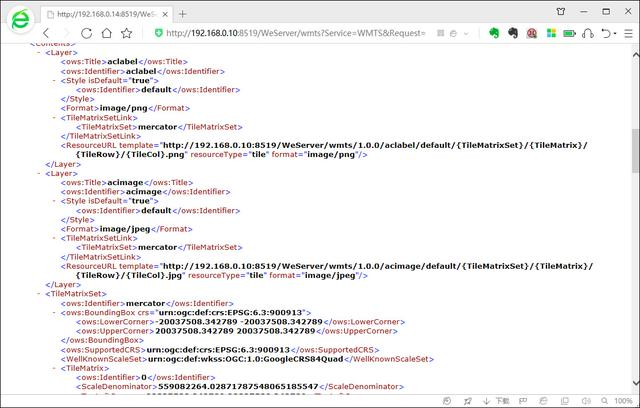Open the address bar dropdown arrow
The image size is (640, 408).
tap(466, 33)
